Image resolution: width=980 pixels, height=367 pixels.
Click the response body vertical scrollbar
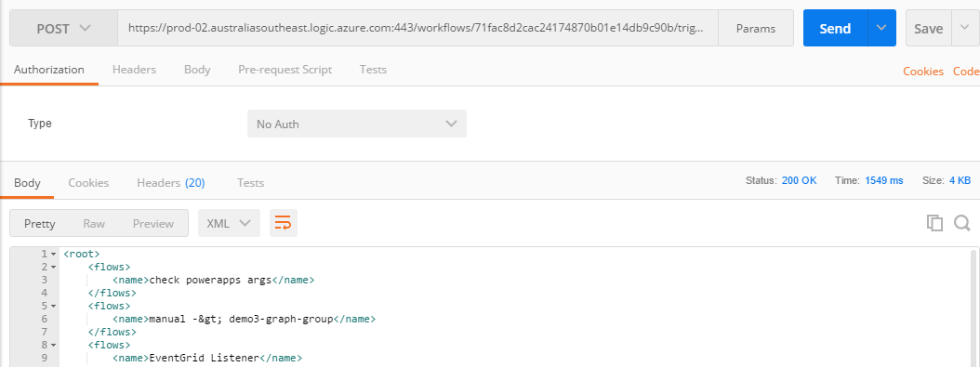pos(973,308)
